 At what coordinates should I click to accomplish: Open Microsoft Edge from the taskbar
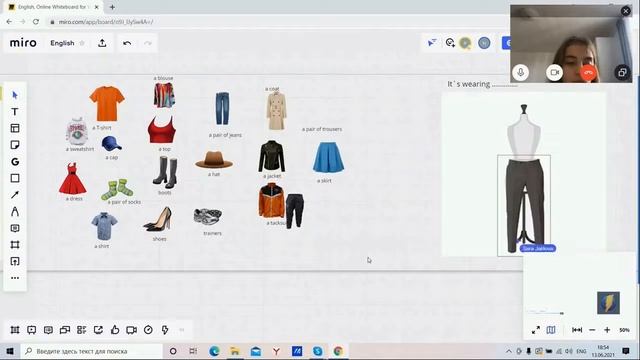tap(214, 351)
